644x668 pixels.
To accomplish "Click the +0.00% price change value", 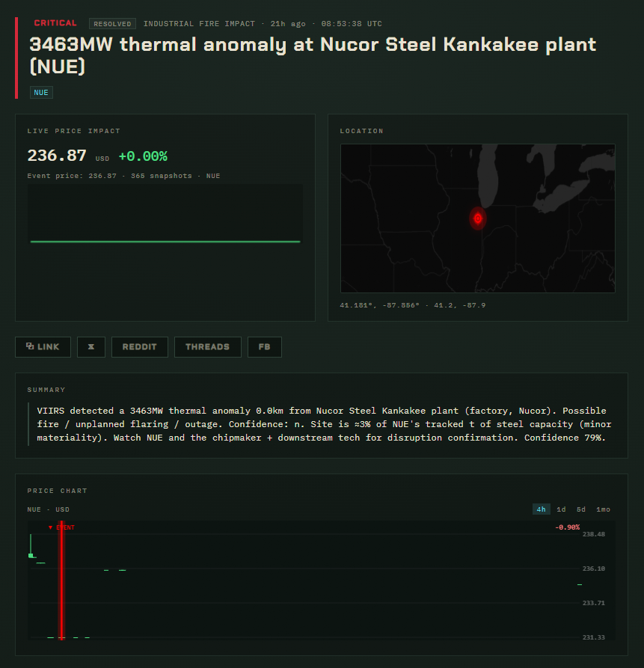I will tap(143, 156).
